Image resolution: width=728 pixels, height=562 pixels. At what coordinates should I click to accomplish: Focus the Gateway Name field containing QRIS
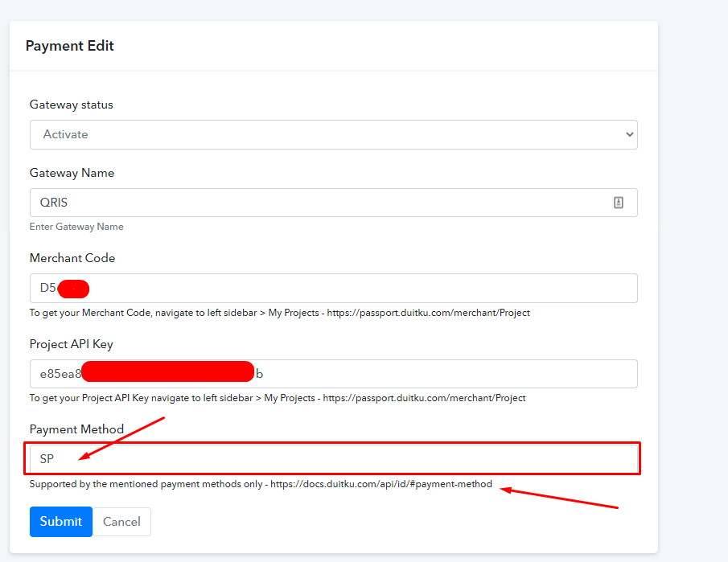click(x=322, y=203)
